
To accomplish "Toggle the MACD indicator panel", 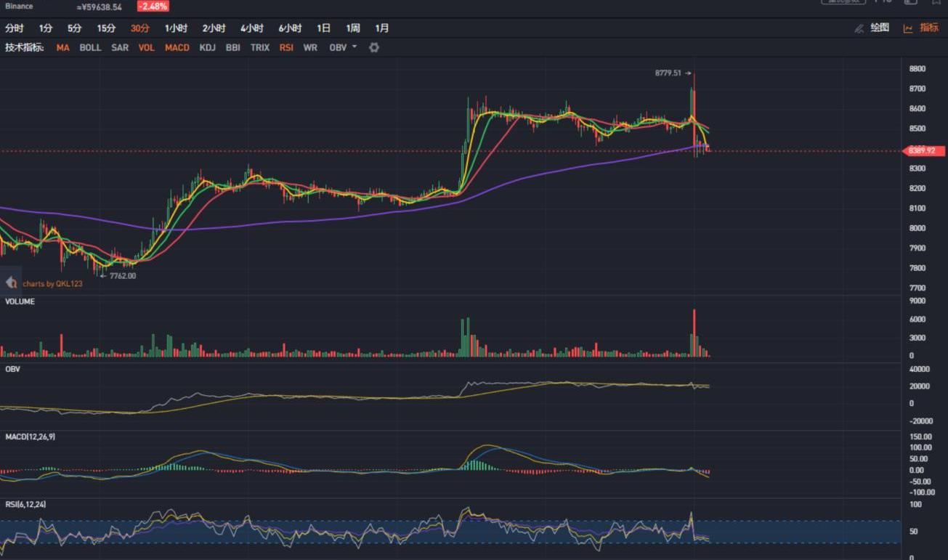I will (x=177, y=47).
